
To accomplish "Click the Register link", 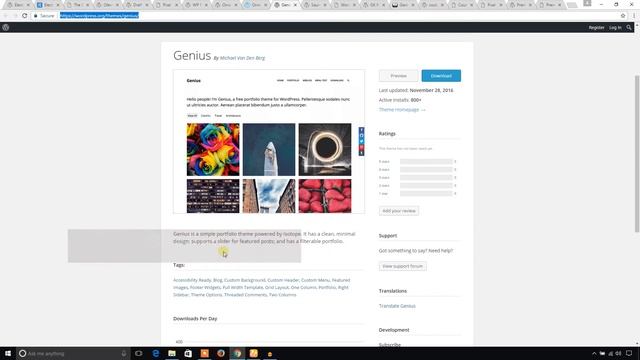I will click(x=596, y=27).
